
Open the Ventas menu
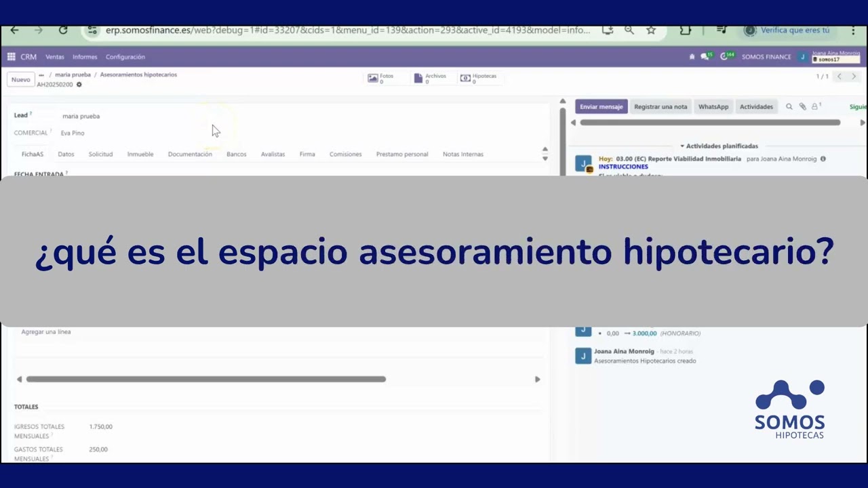[x=55, y=57]
